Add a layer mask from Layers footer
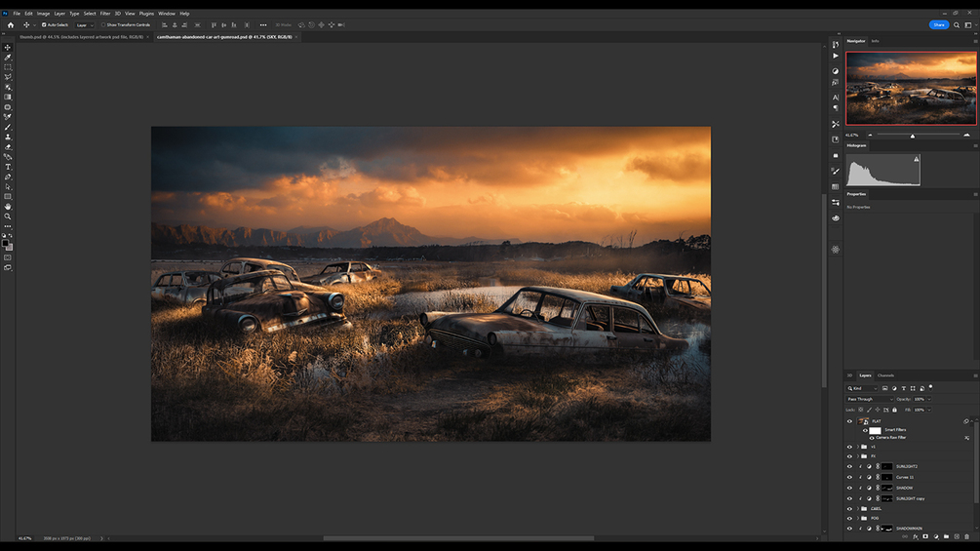The width and height of the screenshot is (980, 551). click(x=925, y=536)
